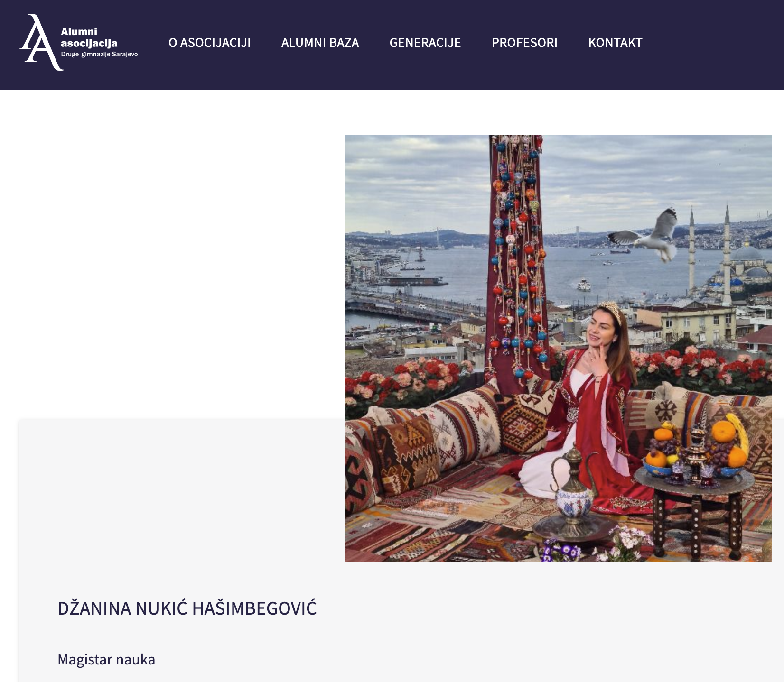Select the DŽANINA NUKIĆ HAŠIMBEGOVIĆ name heading
This screenshot has height=682, width=784.
tap(187, 608)
